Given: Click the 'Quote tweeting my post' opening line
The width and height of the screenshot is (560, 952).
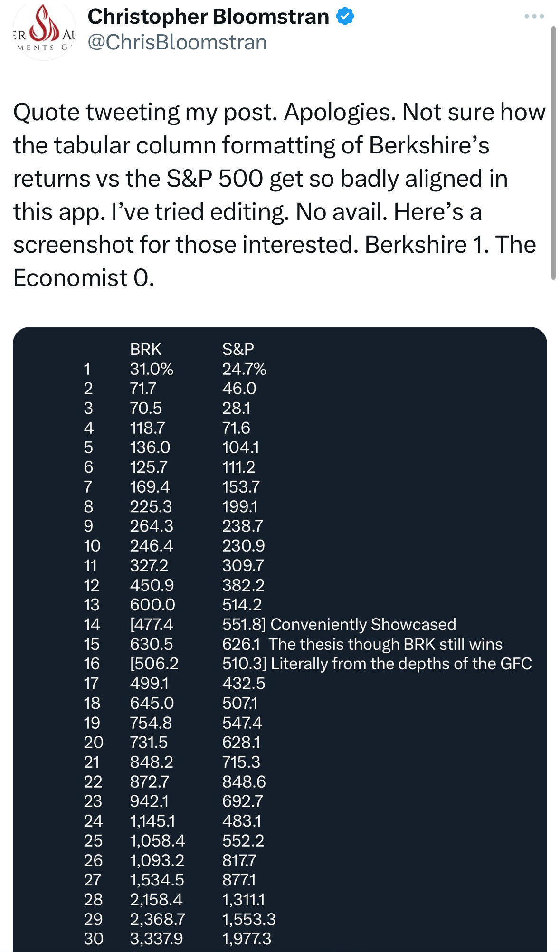Looking at the screenshot, I should [145, 113].
